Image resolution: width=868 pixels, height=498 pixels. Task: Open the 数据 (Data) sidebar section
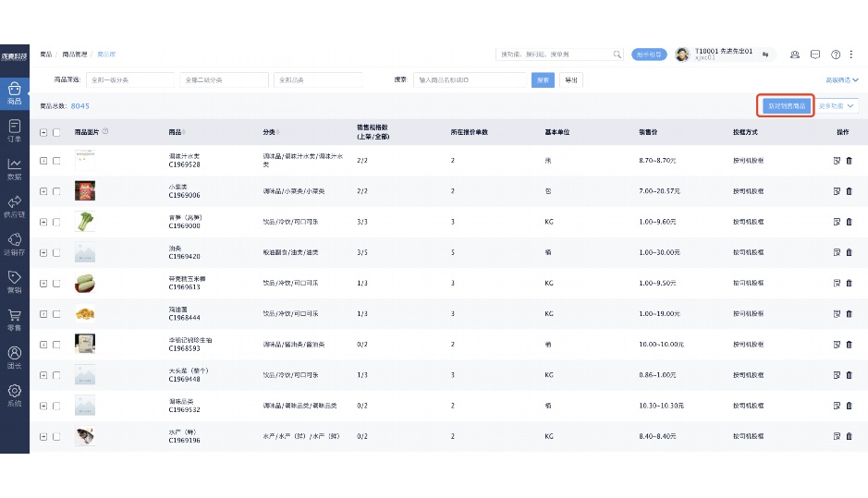(14, 168)
